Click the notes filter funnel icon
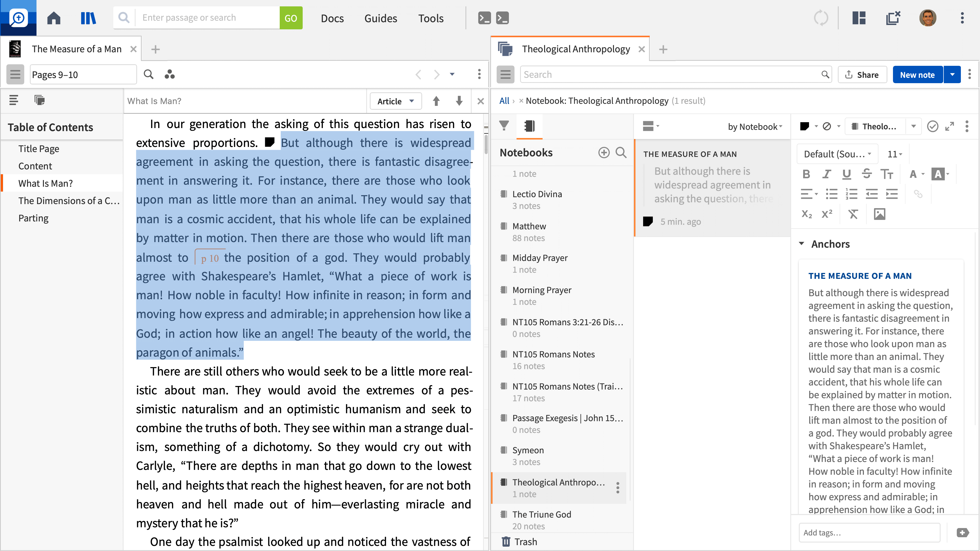This screenshot has height=551, width=980. [504, 126]
